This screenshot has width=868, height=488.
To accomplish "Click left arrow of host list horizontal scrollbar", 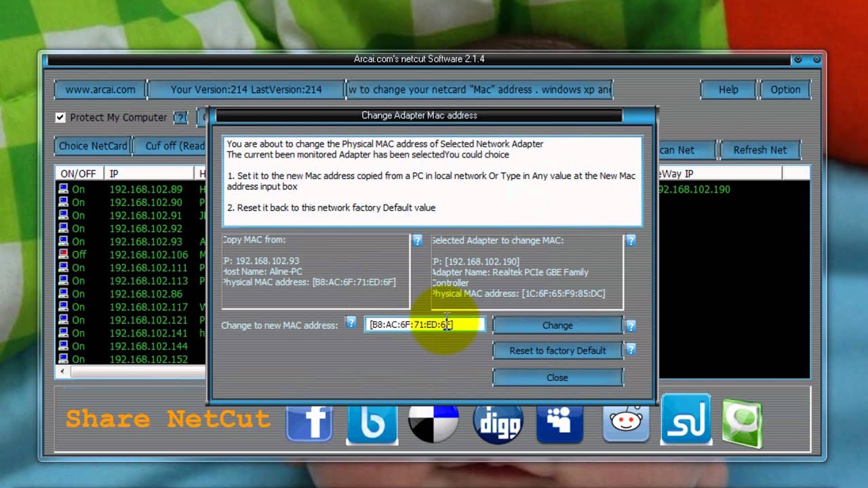I will click(62, 371).
